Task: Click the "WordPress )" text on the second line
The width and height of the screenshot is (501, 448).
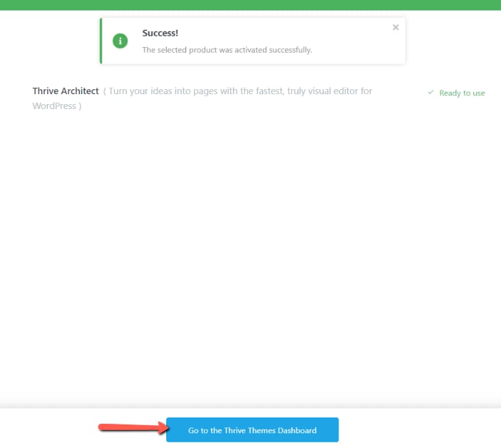Action: 57,106
